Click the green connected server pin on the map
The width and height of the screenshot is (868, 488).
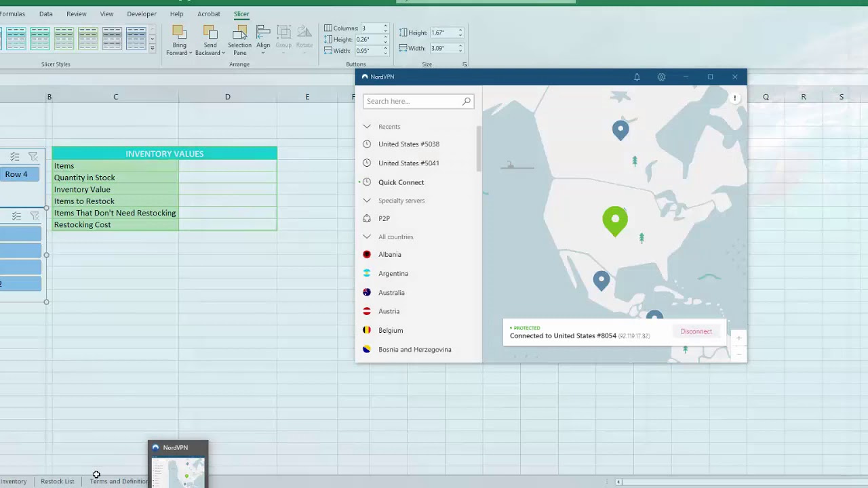(615, 221)
